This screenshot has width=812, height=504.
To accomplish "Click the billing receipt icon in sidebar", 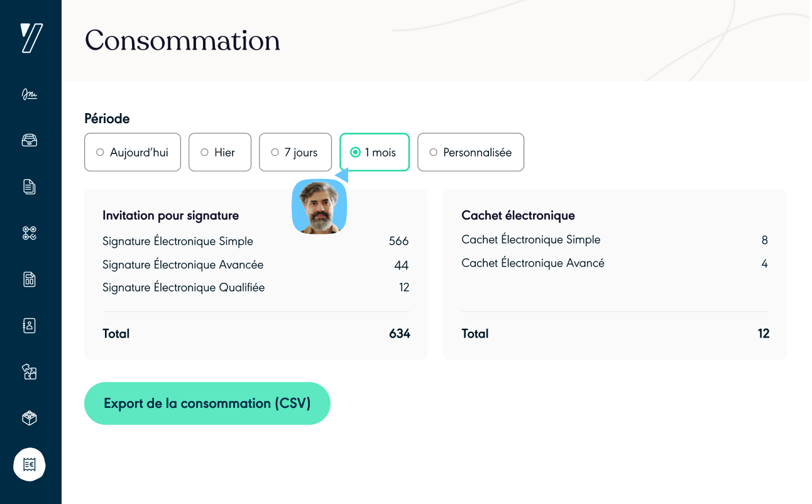I will 30,464.
